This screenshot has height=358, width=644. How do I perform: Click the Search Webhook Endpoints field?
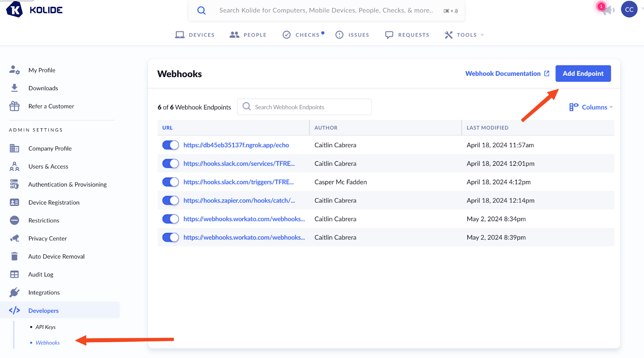coord(304,107)
